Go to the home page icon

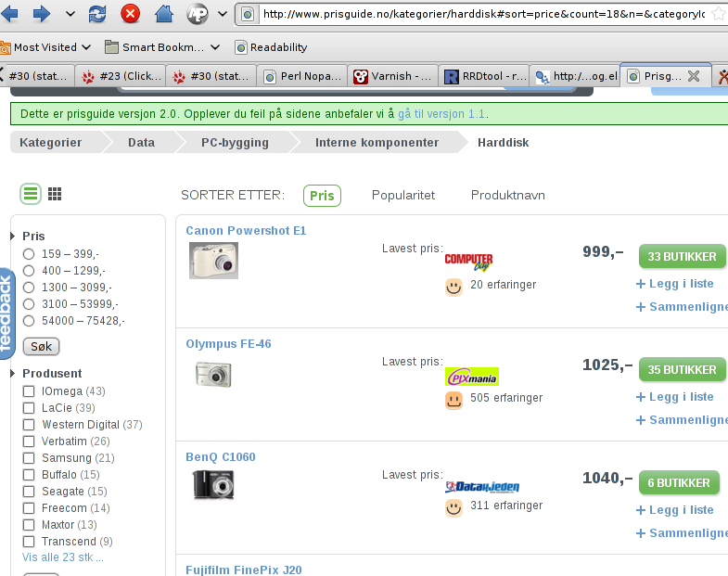(164, 14)
